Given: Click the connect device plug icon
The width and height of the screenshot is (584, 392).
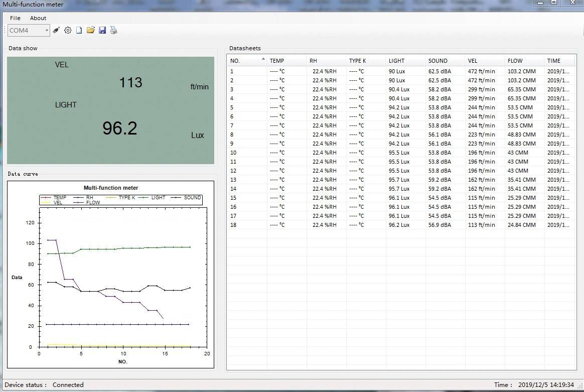Looking at the screenshot, I should 56,31.
